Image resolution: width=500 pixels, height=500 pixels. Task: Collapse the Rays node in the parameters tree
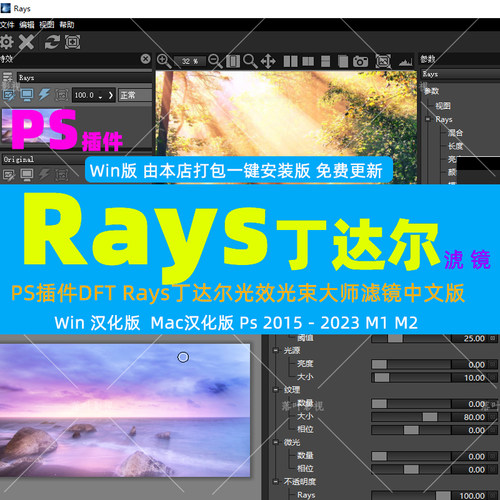coord(427,119)
